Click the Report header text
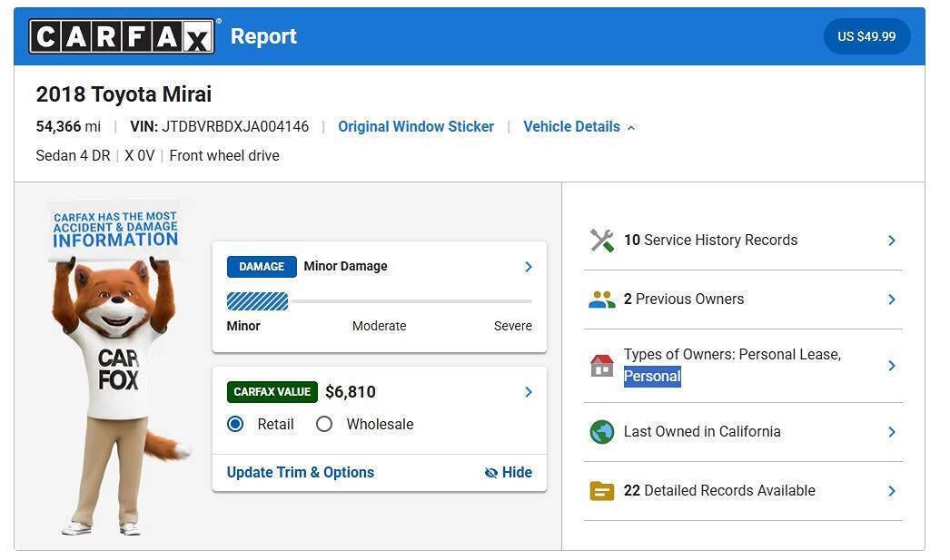 (x=263, y=36)
